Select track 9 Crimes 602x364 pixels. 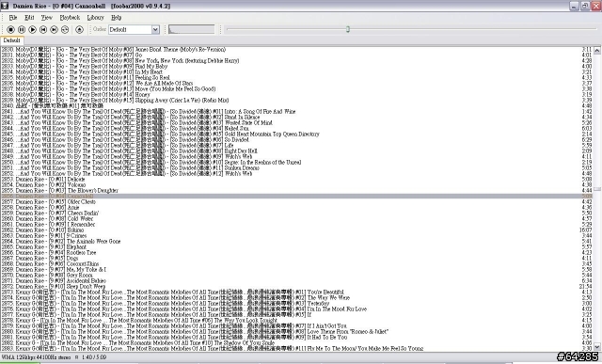(x=296, y=236)
